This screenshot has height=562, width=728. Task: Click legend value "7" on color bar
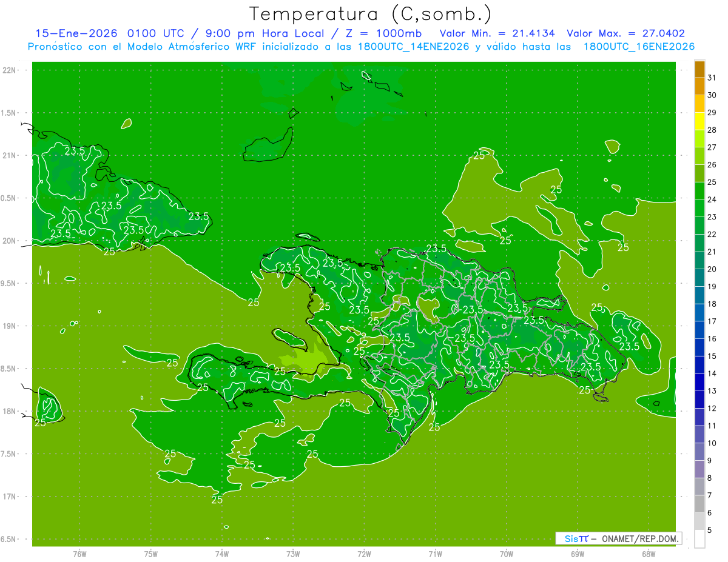click(710, 495)
